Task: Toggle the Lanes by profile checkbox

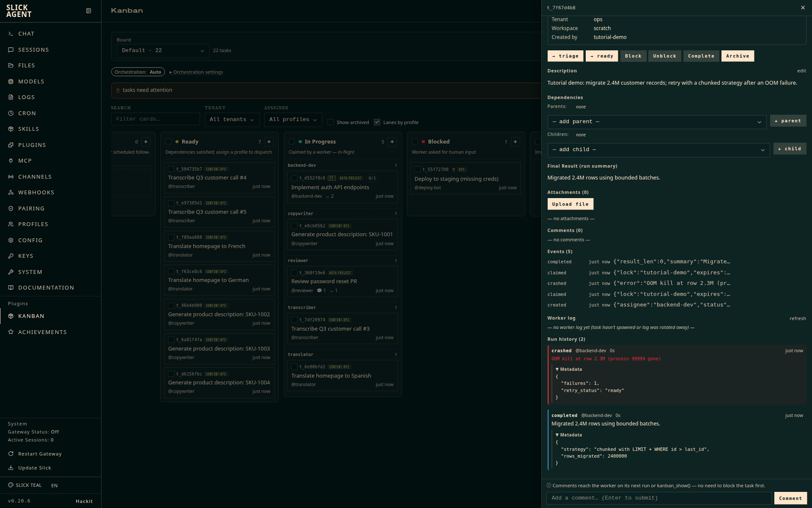Action: click(x=377, y=122)
